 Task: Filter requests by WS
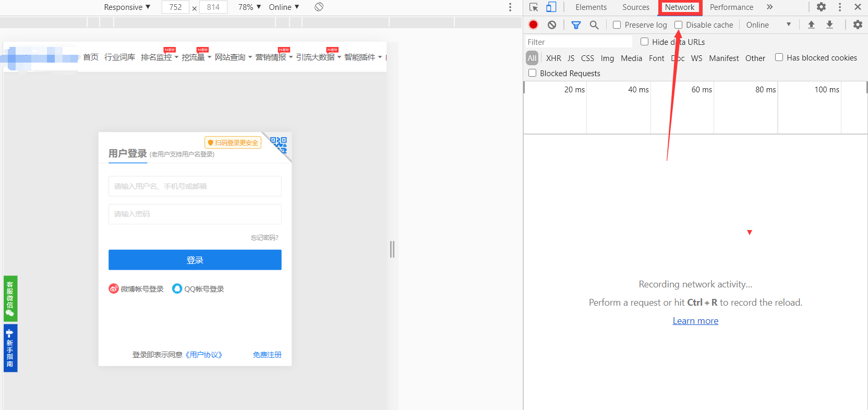(x=696, y=58)
